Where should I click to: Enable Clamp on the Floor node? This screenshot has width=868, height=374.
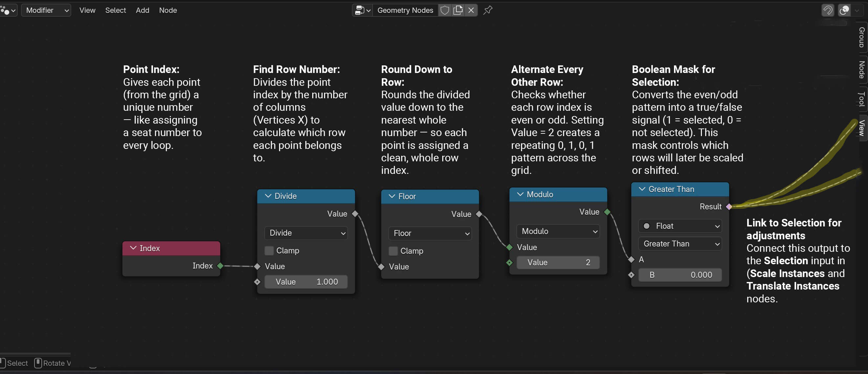pyautogui.click(x=393, y=251)
